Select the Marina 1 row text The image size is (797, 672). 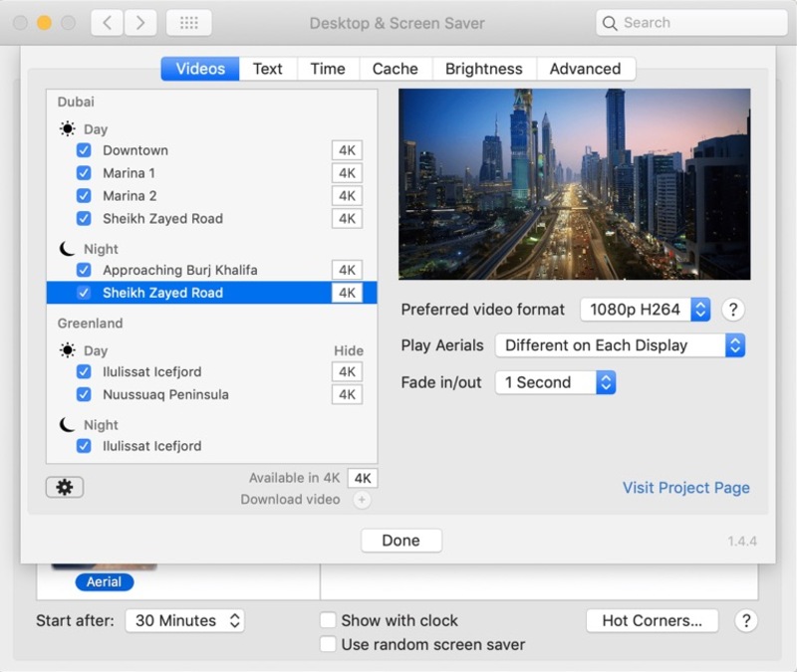click(x=130, y=173)
